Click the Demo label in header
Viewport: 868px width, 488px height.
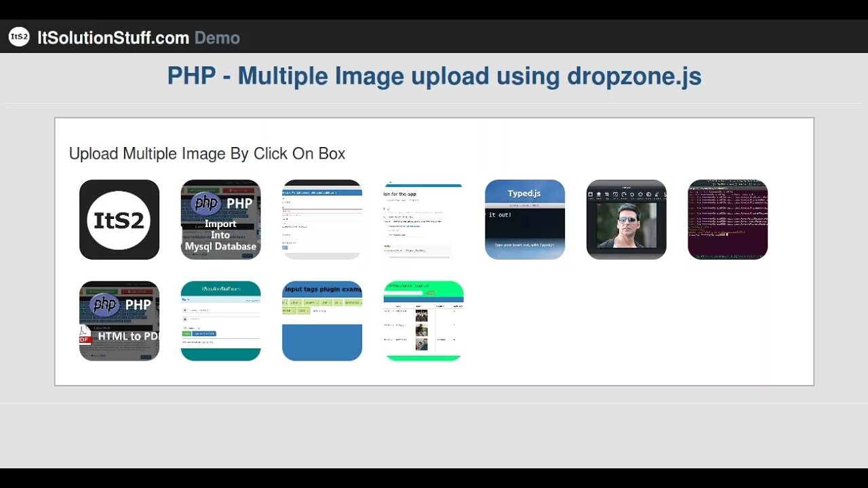point(217,37)
